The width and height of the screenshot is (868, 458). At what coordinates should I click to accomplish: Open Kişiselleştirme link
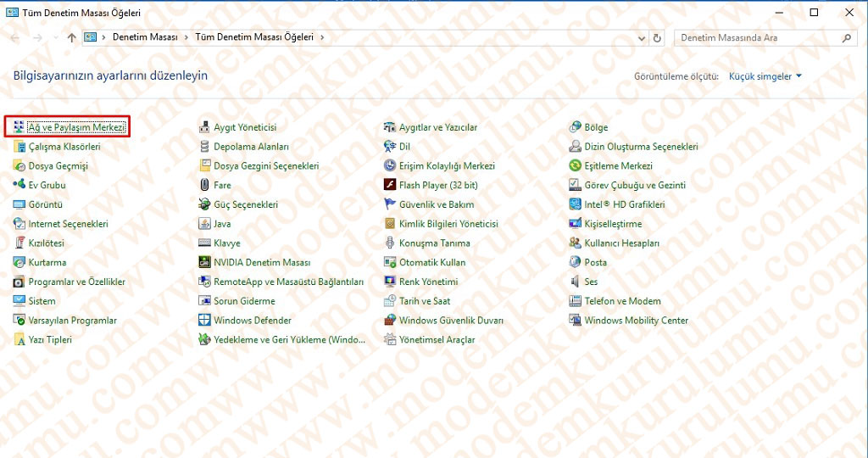[x=614, y=224]
